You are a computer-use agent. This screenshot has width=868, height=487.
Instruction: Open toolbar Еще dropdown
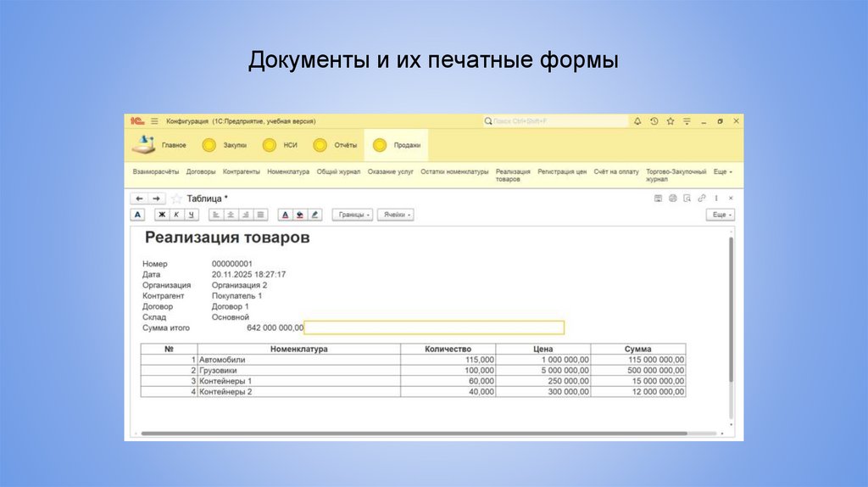(721, 215)
